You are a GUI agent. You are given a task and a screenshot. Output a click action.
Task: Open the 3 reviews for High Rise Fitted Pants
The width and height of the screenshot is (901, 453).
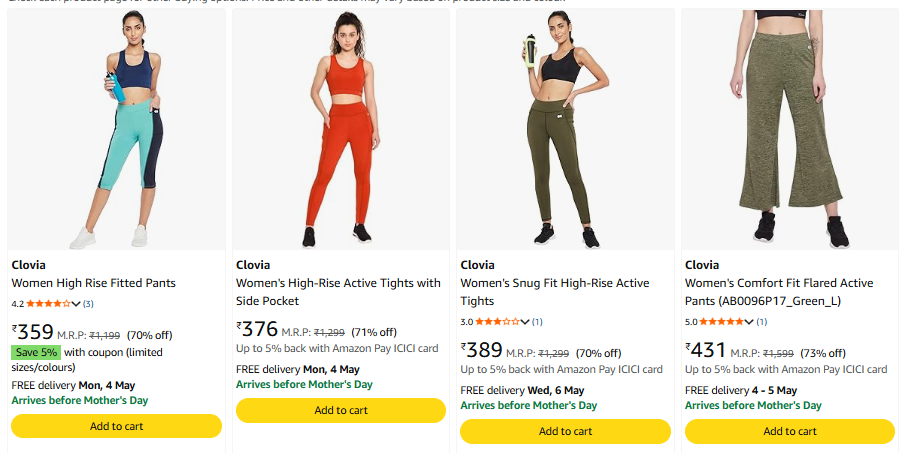(88, 304)
